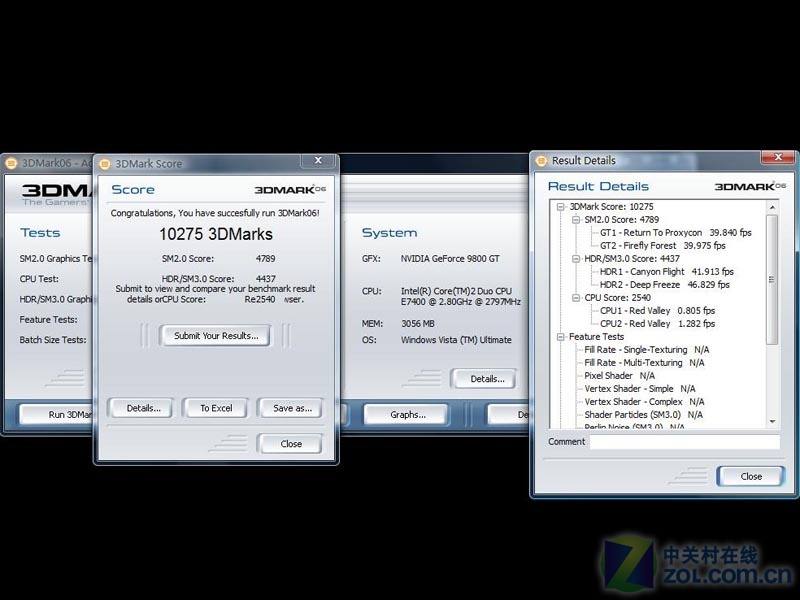Select Vertex Shader - Simple row
The width and height of the screenshot is (800, 600).
coord(640,389)
